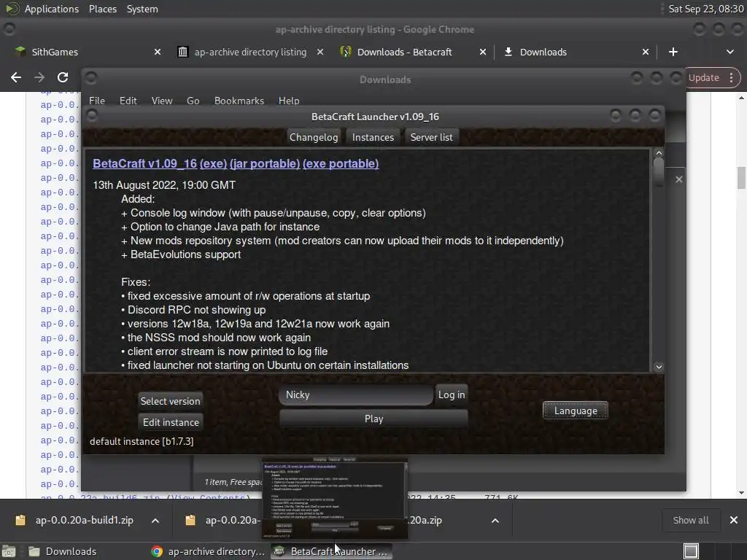The image size is (747, 560).
Task: Click the Language button
Action: click(x=576, y=411)
